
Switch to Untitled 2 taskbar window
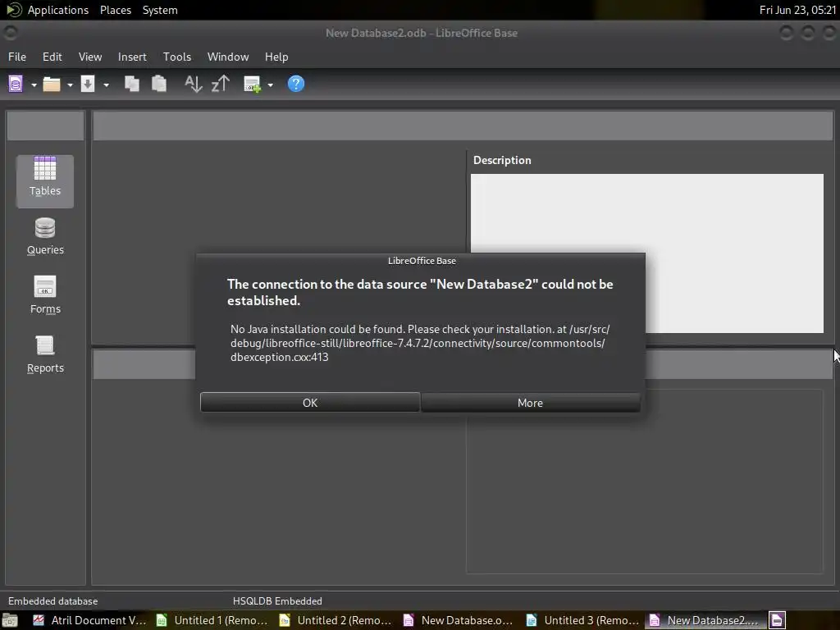point(336,620)
